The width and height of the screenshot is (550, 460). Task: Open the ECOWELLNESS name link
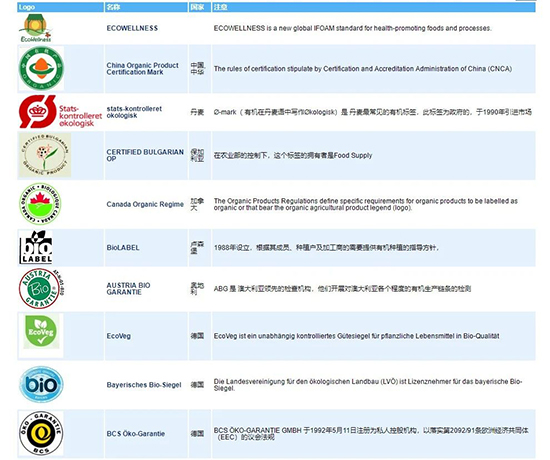click(x=132, y=28)
